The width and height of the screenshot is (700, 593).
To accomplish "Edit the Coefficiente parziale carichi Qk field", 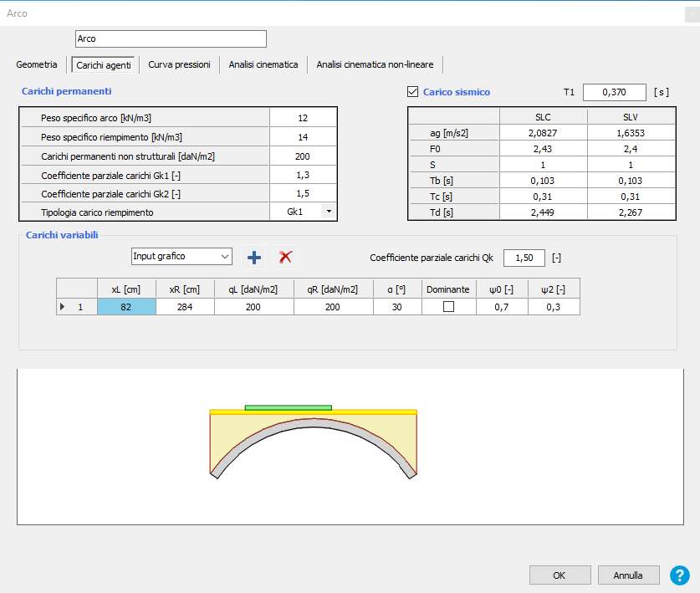I will (524, 258).
